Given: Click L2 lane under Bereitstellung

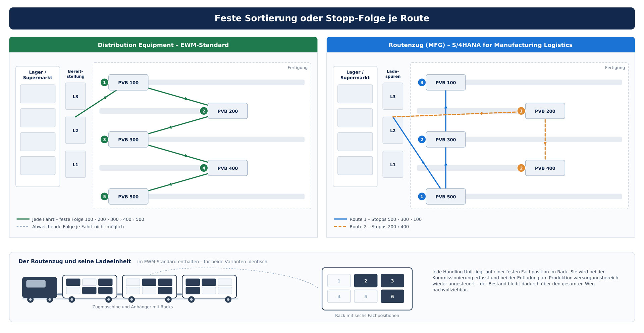Looking at the screenshot, I should 75,130.
